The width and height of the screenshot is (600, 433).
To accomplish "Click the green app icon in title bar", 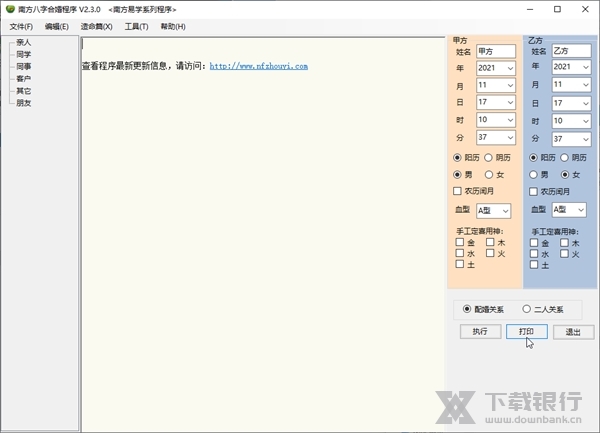I will pyautogui.click(x=10, y=9).
